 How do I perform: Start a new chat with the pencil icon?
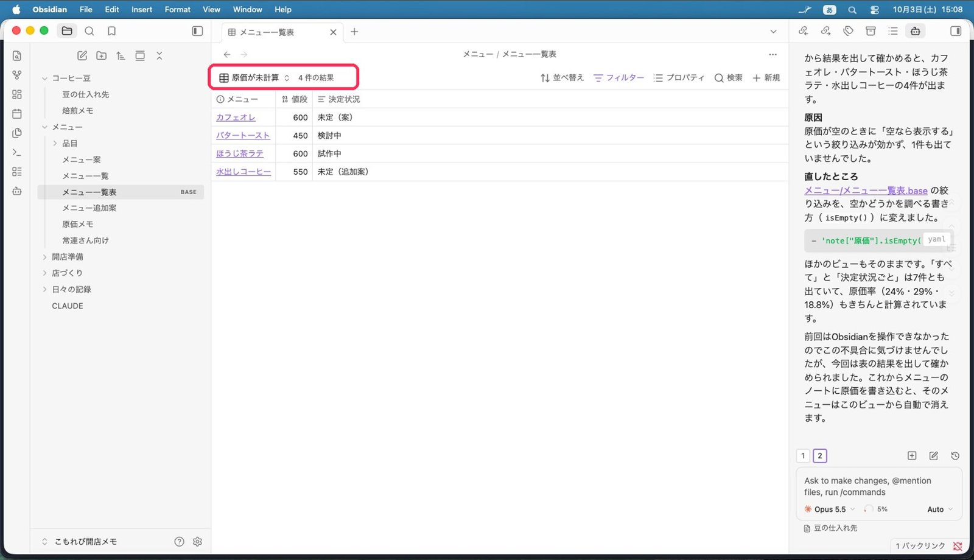[934, 456]
